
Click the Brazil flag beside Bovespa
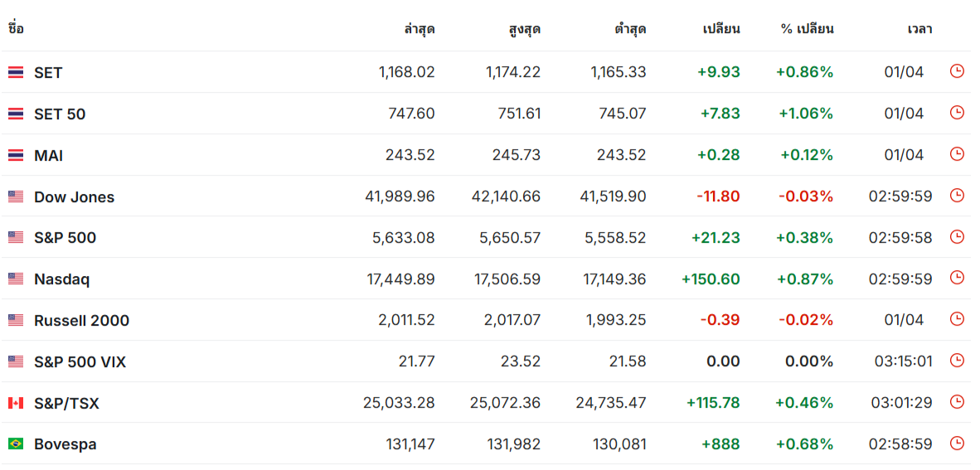click(16, 444)
